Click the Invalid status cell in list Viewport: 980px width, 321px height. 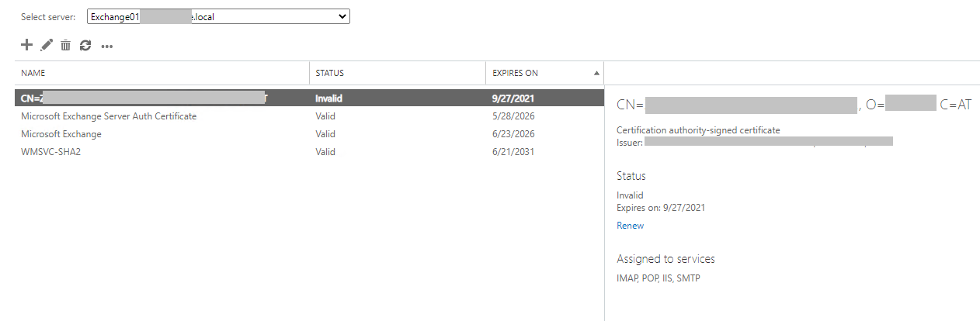328,98
